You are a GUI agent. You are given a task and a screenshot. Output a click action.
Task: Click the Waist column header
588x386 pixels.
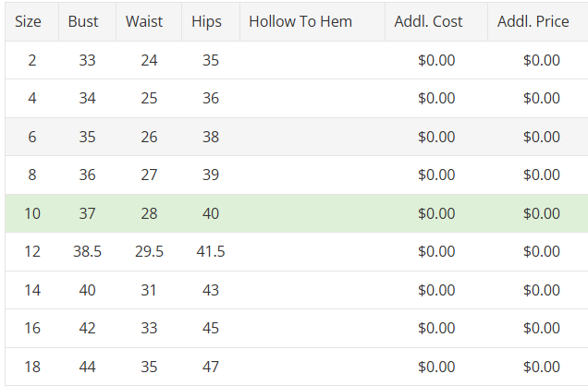pyautogui.click(x=144, y=21)
